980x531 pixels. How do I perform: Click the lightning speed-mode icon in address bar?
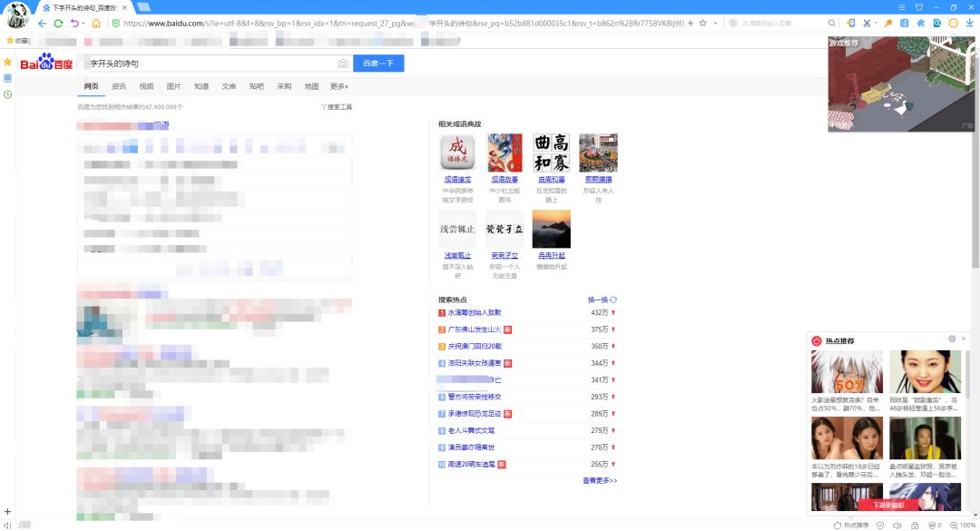[691, 23]
